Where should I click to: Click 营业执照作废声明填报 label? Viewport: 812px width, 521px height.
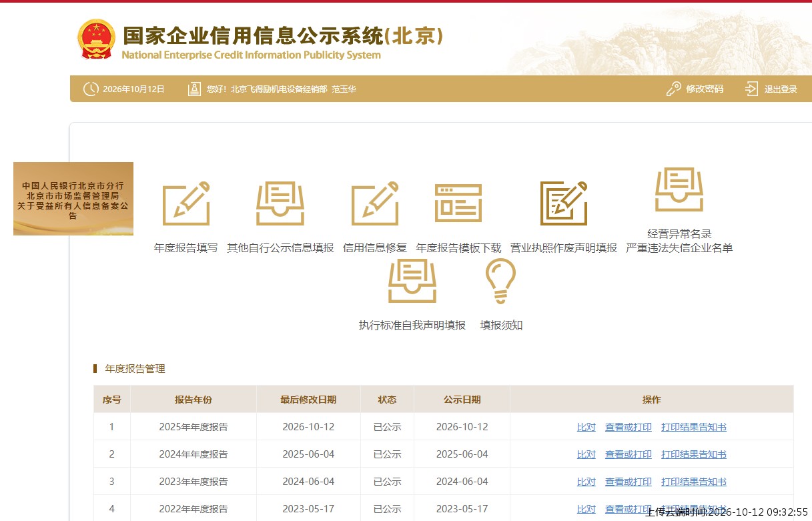click(x=564, y=248)
